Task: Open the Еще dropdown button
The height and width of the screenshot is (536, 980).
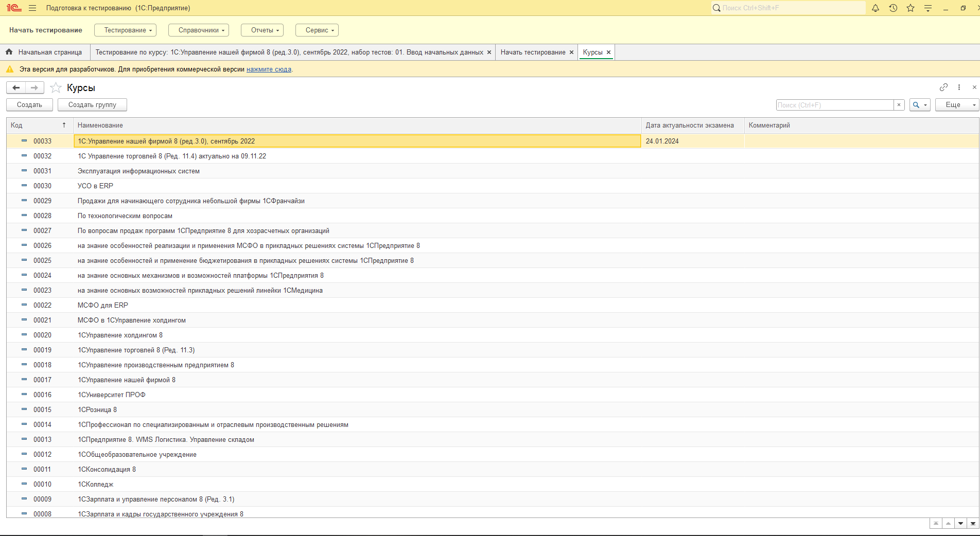Action: (x=957, y=105)
